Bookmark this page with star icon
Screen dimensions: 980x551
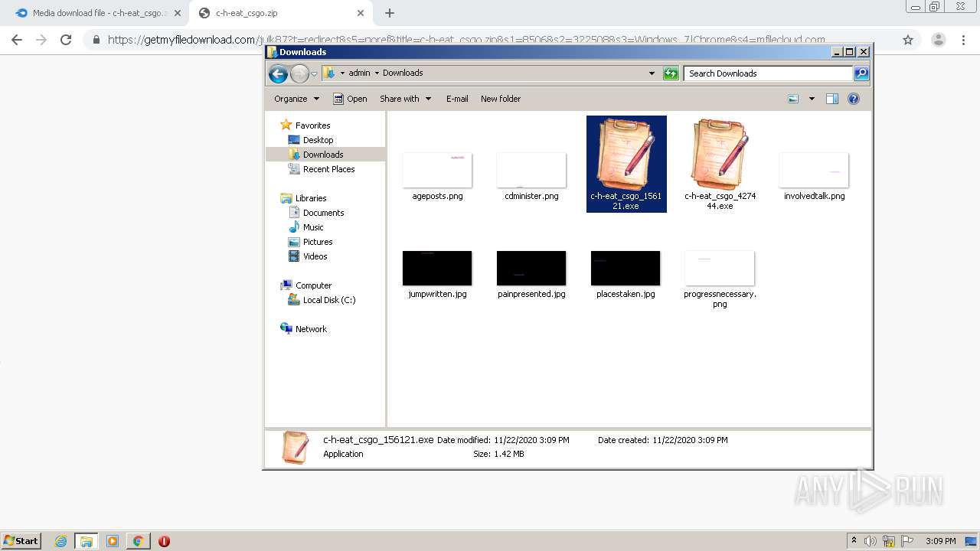click(x=908, y=40)
